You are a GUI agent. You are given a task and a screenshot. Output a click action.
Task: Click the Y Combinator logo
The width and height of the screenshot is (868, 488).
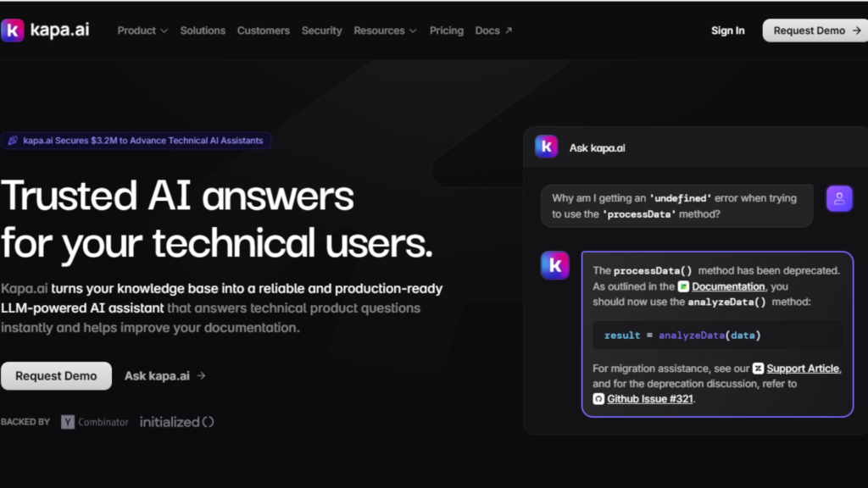click(x=95, y=422)
